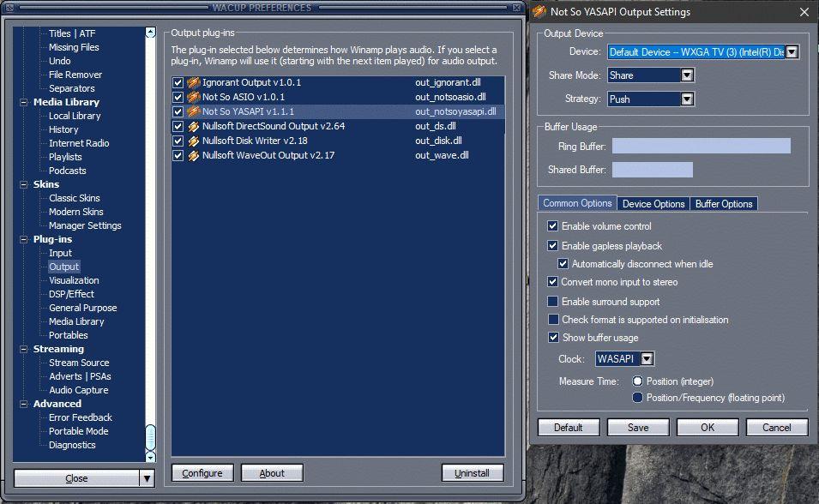Open the Share Mode dropdown

[688, 75]
